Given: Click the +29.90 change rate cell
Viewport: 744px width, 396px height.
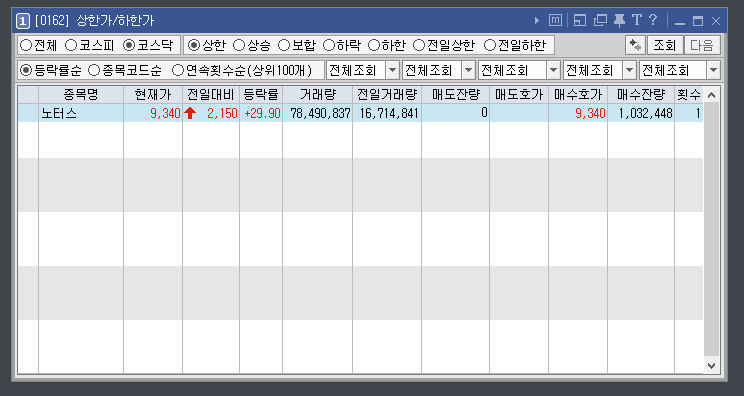Looking at the screenshot, I should click(x=261, y=113).
